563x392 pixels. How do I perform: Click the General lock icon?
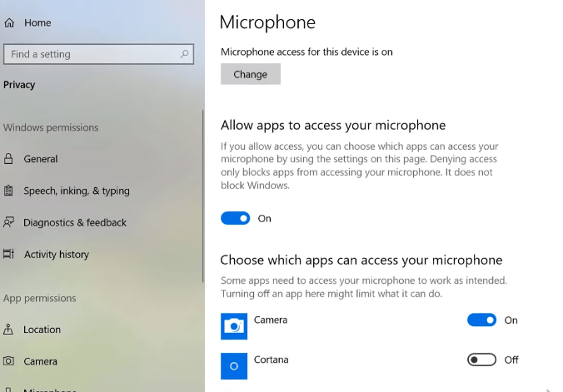point(8,159)
